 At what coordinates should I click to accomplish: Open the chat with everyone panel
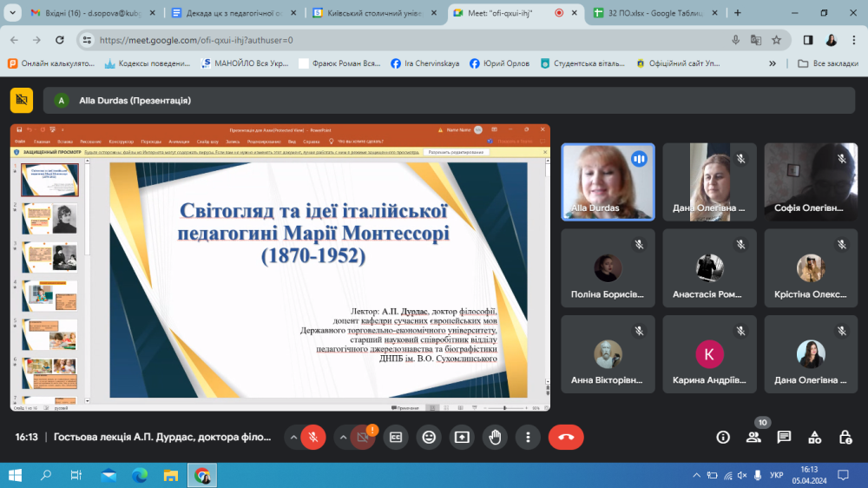click(784, 437)
